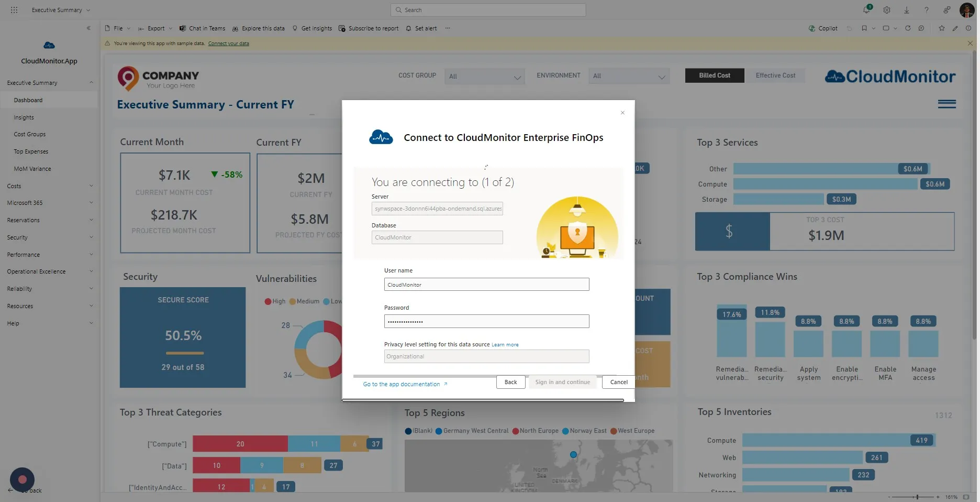Click the Learn more privacy link
Viewport: 980px width, 502px height.
point(505,345)
